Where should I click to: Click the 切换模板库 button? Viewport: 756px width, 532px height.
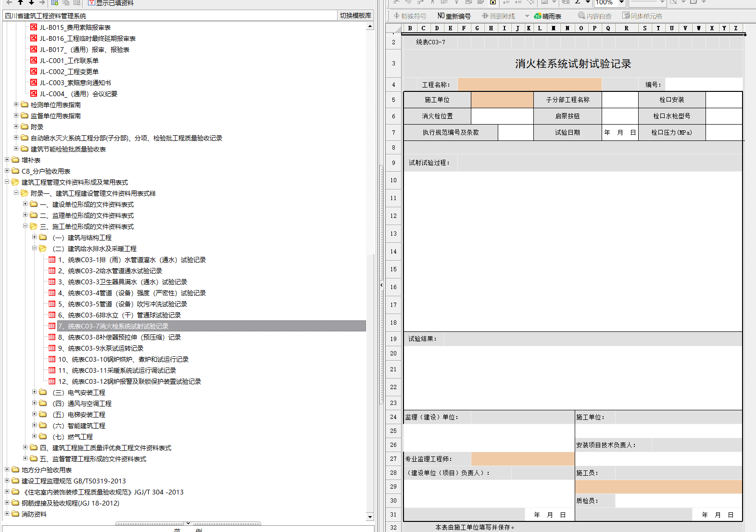[x=355, y=16]
